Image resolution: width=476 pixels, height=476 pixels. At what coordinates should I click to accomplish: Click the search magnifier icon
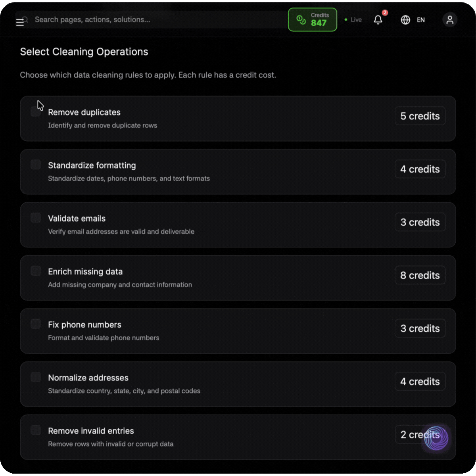(25, 19)
